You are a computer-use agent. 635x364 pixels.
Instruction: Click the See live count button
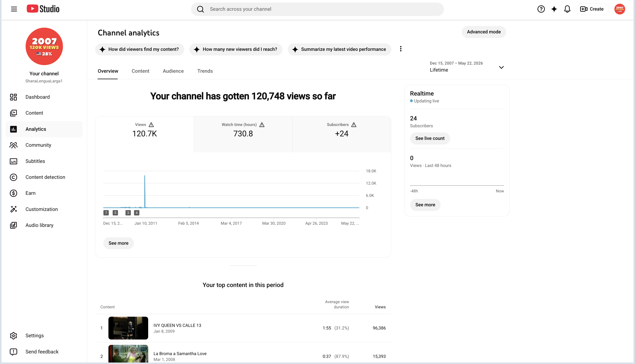tap(430, 139)
